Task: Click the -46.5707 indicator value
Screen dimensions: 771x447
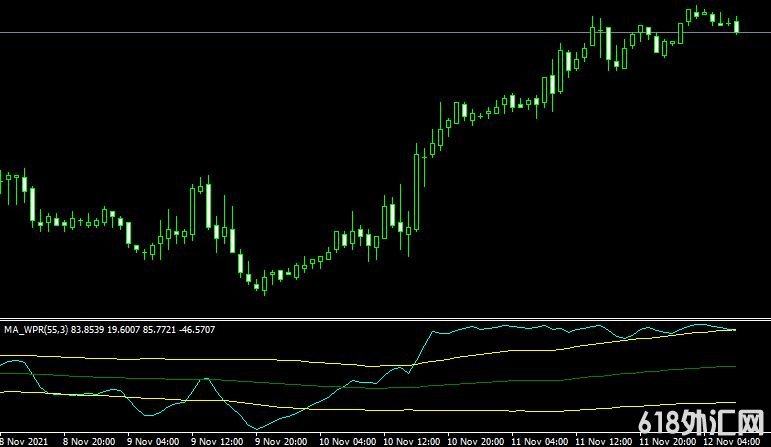Action: click(x=197, y=329)
